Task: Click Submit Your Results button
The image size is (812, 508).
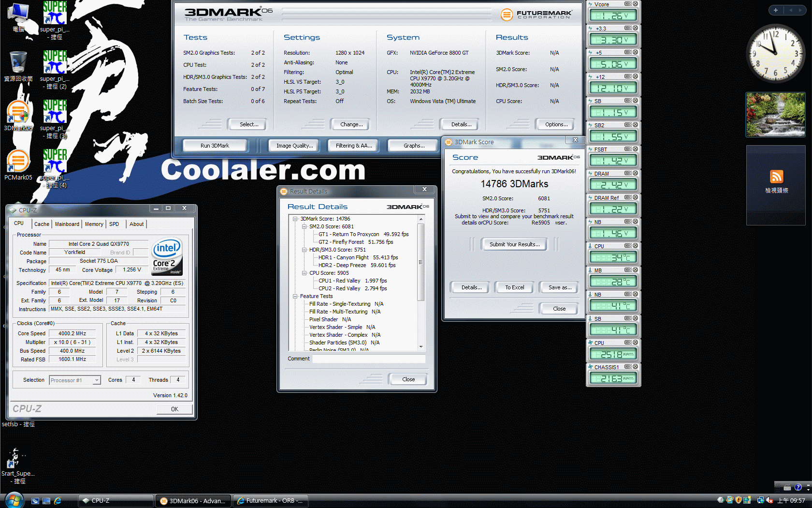Action: click(x=514, y=244)
